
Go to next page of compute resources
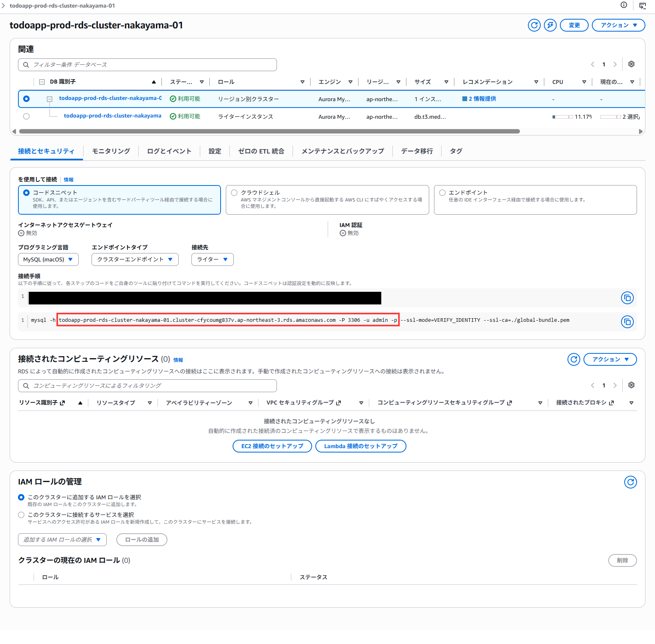coord(615,385)
